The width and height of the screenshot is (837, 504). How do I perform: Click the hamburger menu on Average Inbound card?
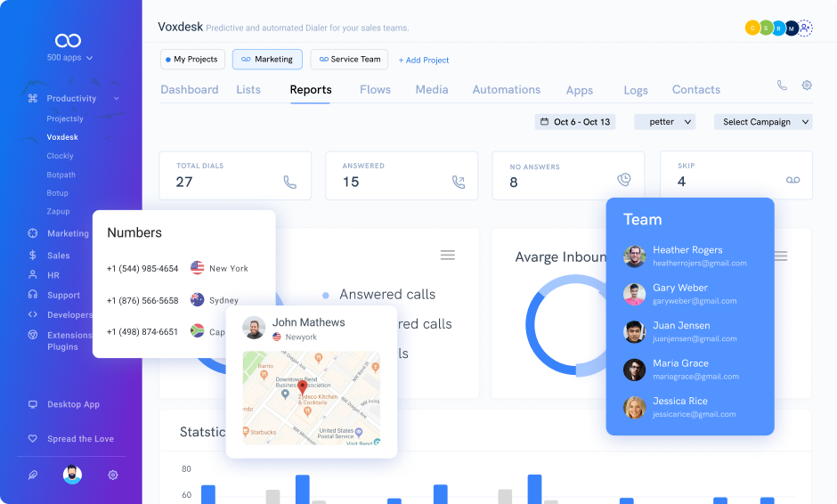click(x=781, y=256)
